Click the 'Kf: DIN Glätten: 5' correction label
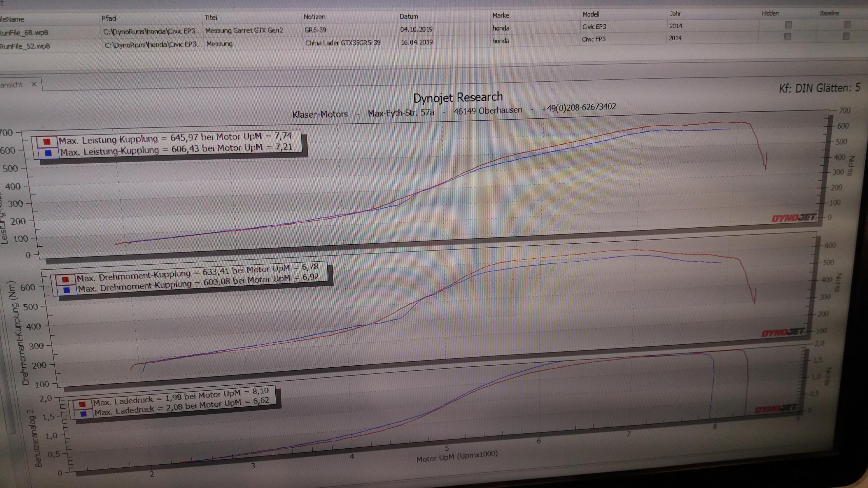Viewport: 868px width, 488px height. [x=819, y=88]
